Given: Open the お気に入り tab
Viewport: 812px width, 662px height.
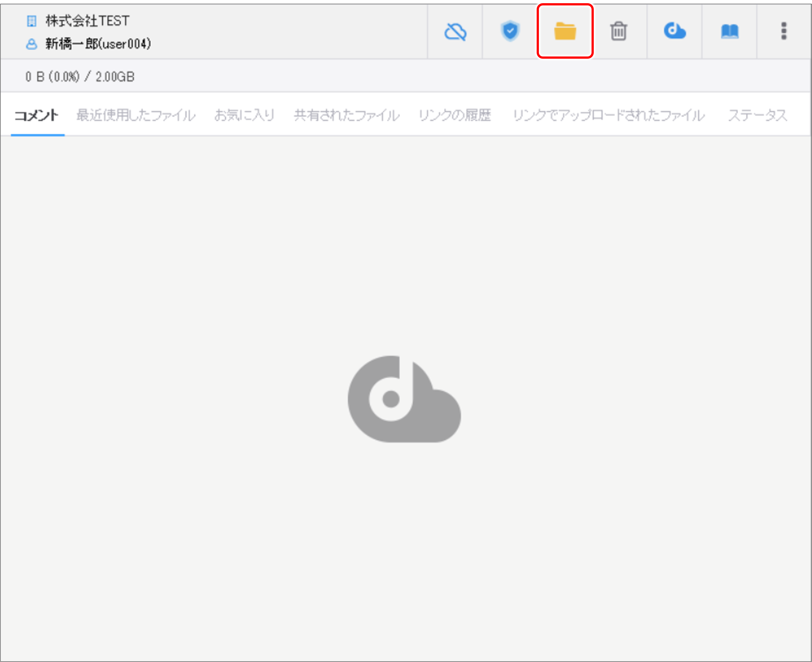Looking at the screenshot, I should point(244,115).
